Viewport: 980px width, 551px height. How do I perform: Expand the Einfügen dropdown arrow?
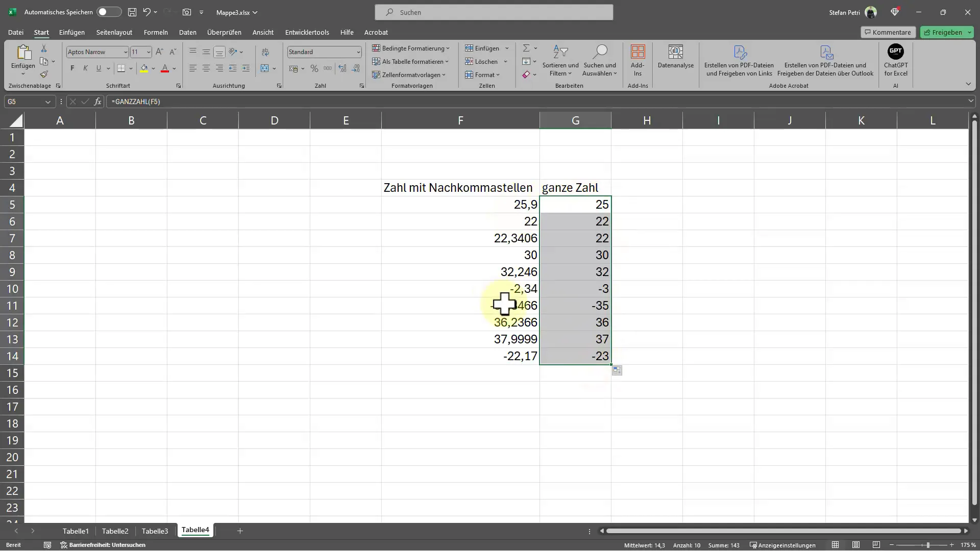point(507,48)
